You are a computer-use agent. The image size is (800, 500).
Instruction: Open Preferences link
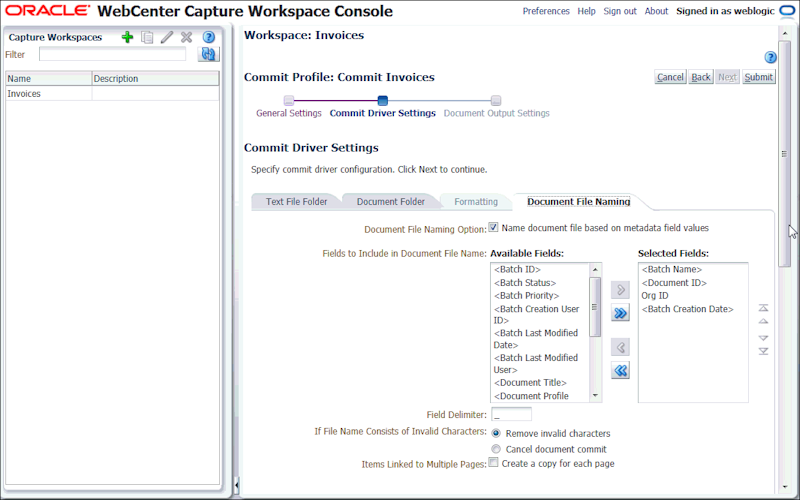point(546,11)
